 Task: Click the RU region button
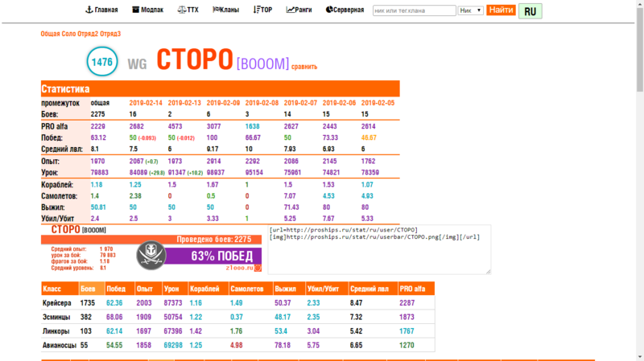(x=530, y=11)
